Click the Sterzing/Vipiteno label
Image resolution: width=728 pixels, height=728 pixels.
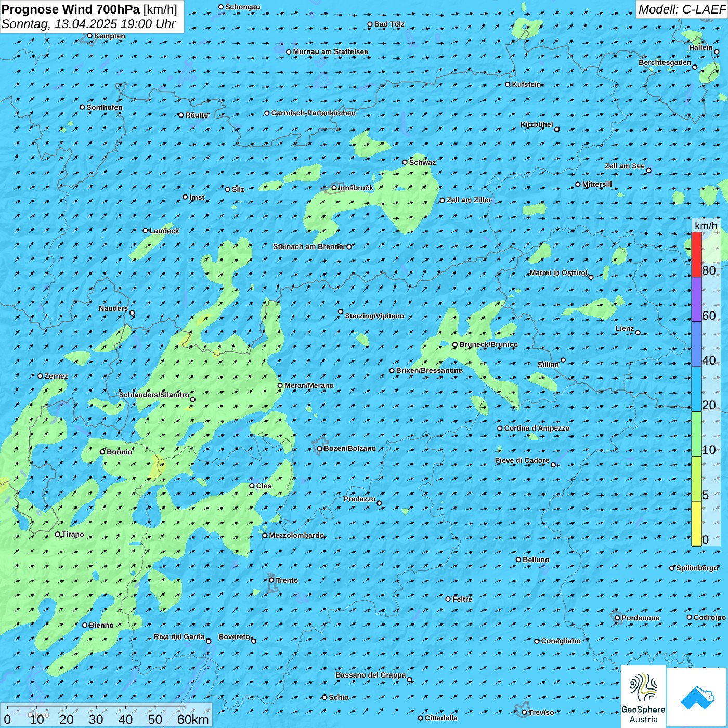click(x=374, y=316)
